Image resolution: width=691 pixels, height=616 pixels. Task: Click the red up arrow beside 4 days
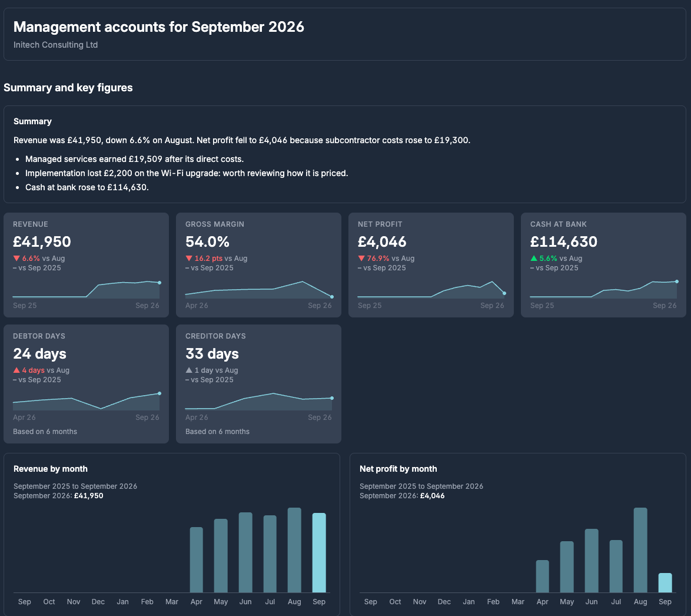click(x=16, y=370)
